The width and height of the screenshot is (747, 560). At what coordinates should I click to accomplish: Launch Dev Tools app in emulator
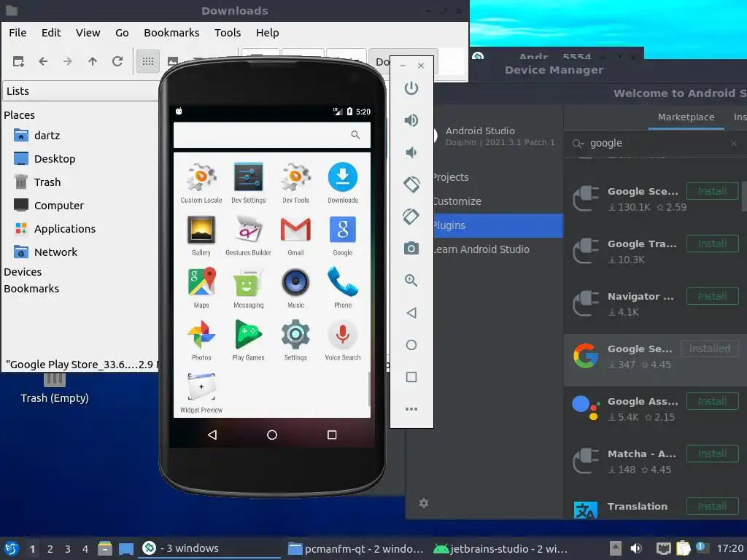coord(295,183)
